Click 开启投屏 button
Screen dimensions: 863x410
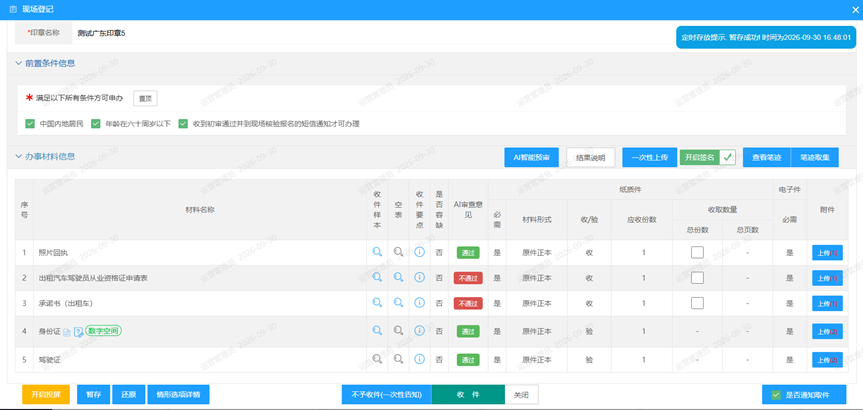coord(46,395)
